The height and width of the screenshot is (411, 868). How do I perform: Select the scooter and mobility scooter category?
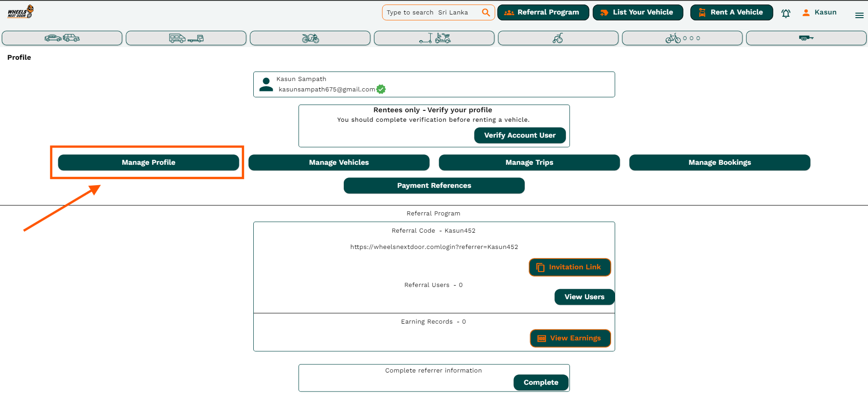pyautogui.click(x=434, y=38)
